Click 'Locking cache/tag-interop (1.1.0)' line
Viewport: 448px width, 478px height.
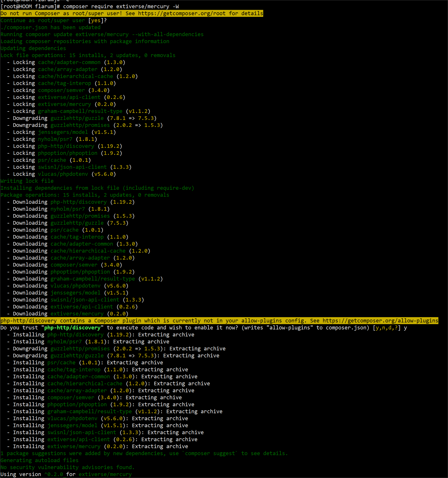click(61, 83)
